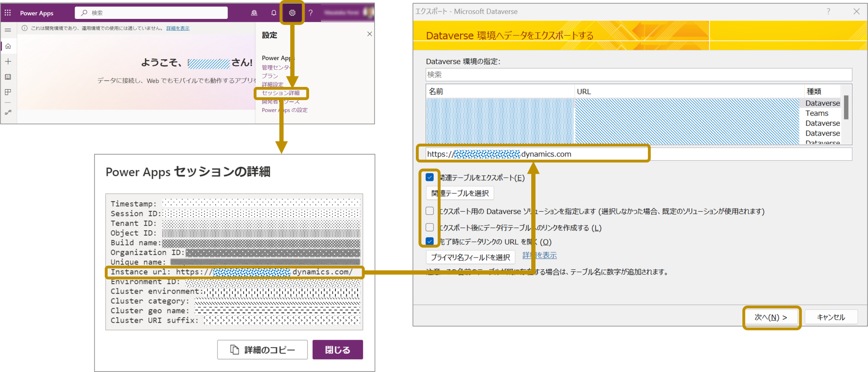Click 関連テーブルを選択 button

460,193
